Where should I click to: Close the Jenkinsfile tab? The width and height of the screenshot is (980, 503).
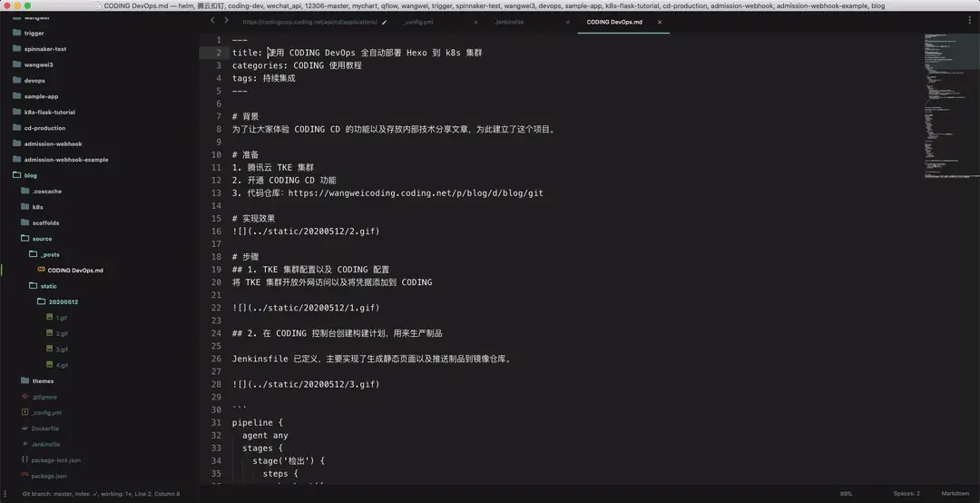[x=567, y=22]
